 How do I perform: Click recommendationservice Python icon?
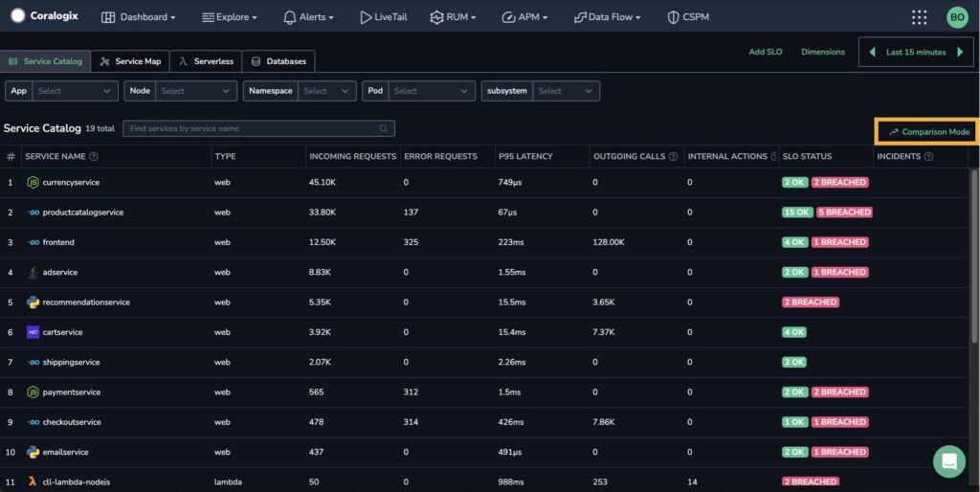(x=33, y=302)
